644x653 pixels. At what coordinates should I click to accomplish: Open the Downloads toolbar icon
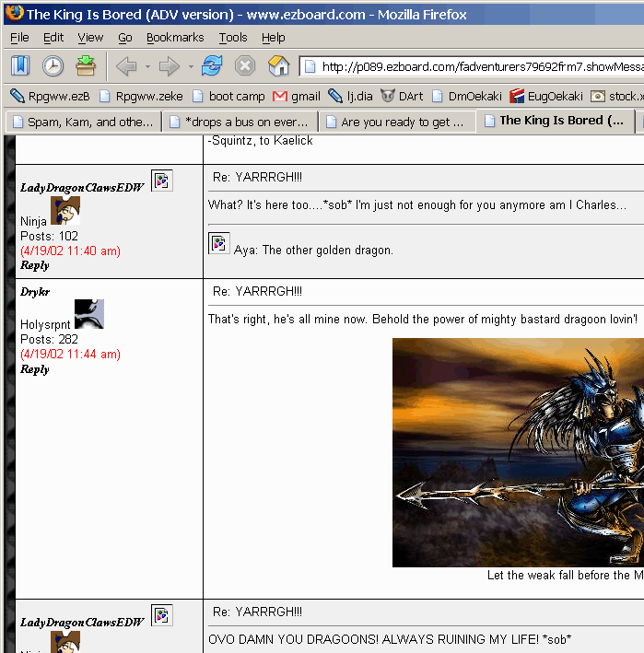(86, 65)
